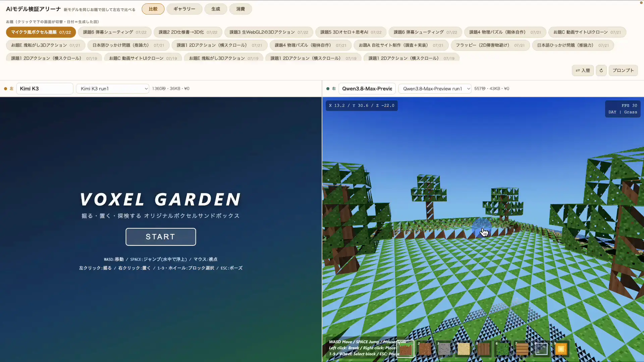The height and width of the screenshot is (362, 644).
Task: Click the FPS 30 DAY Grass status box
Action: click(x=623, y=109)
